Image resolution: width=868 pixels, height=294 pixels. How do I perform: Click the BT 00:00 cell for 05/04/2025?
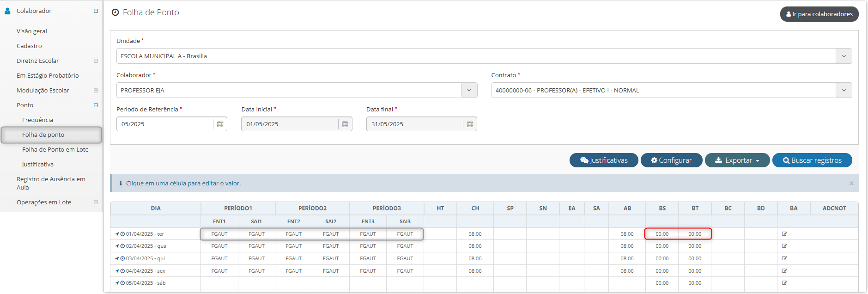695,283
